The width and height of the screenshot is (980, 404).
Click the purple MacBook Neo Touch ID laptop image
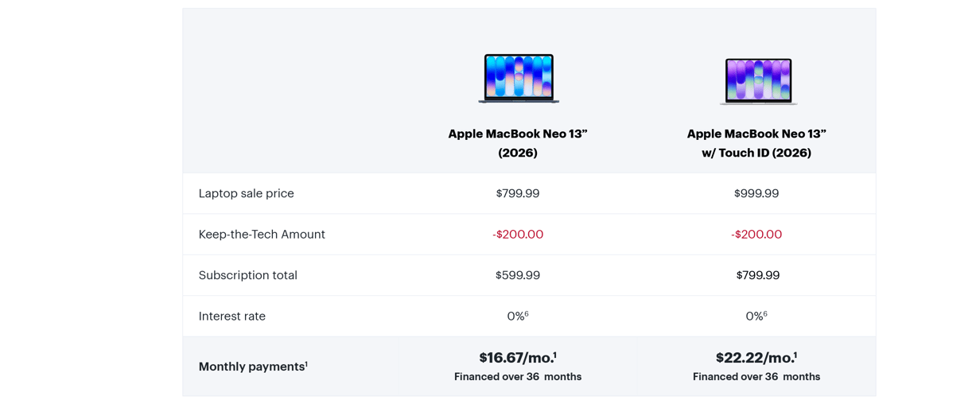[x=758, y=80]
